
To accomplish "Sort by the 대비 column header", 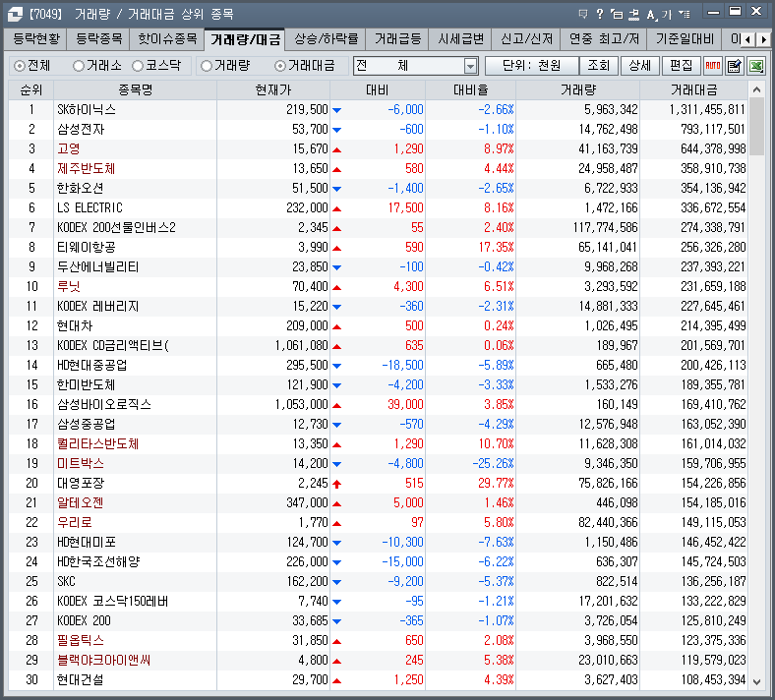I will (x=378, y=89).
